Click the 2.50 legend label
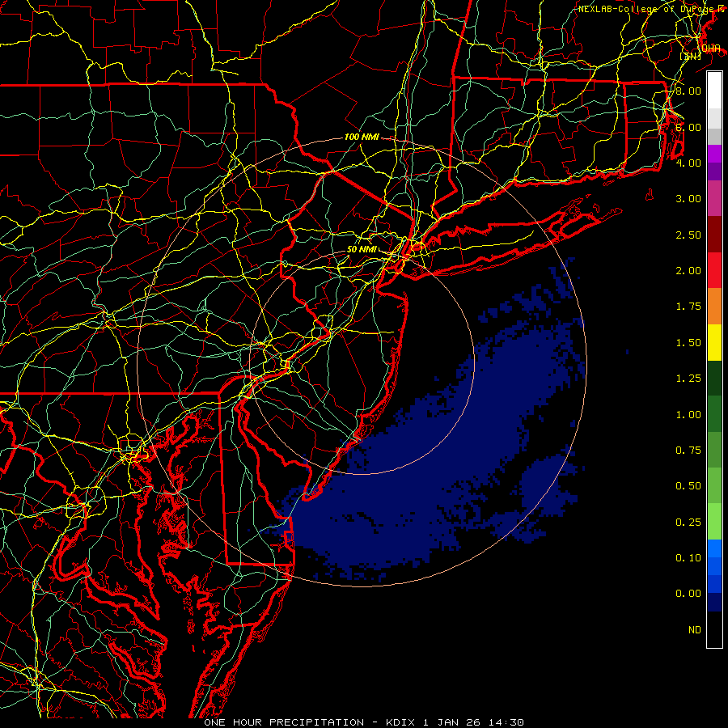Screen dimensions: 728x728 pyautogui.click(x=688, y=235)
